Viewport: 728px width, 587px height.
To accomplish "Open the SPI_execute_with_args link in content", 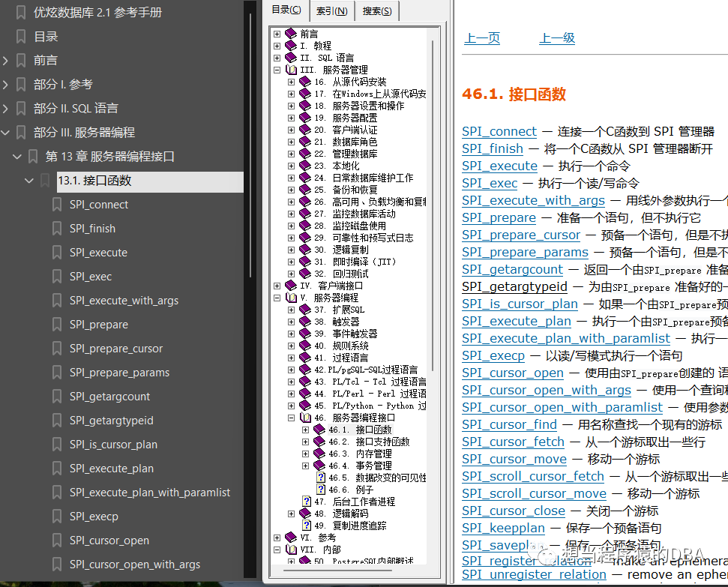I will click(x=534, y=200).
